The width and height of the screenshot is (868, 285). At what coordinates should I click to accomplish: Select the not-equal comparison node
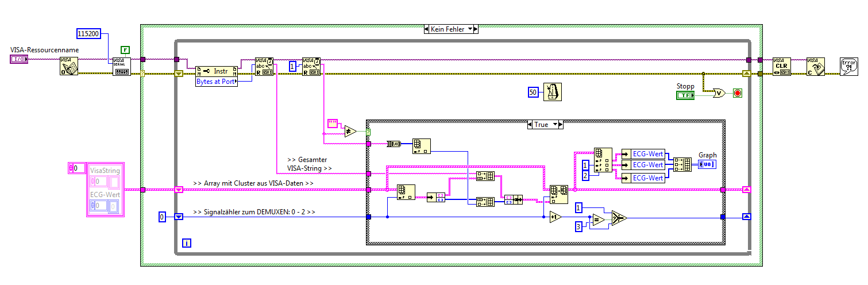350,132
